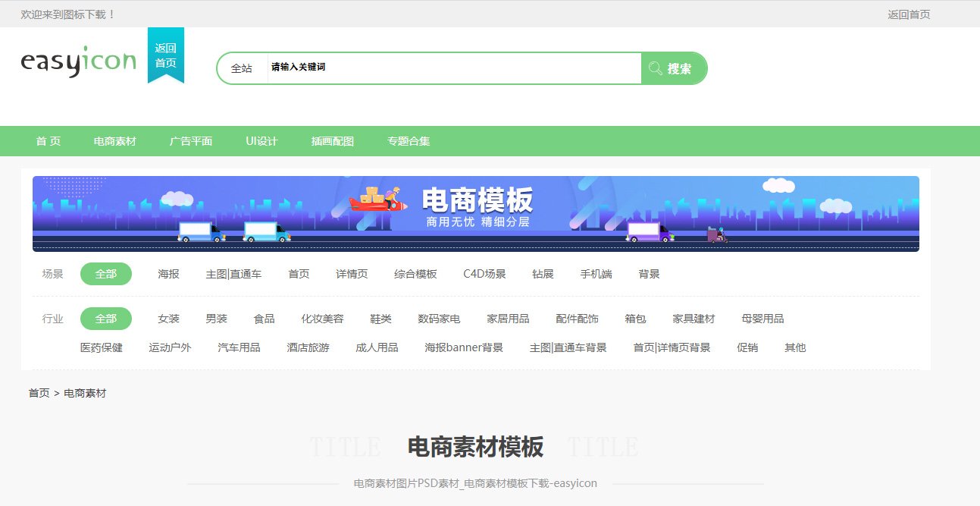Filter industry by 主图|直通车背景

[x=568, y=347]
